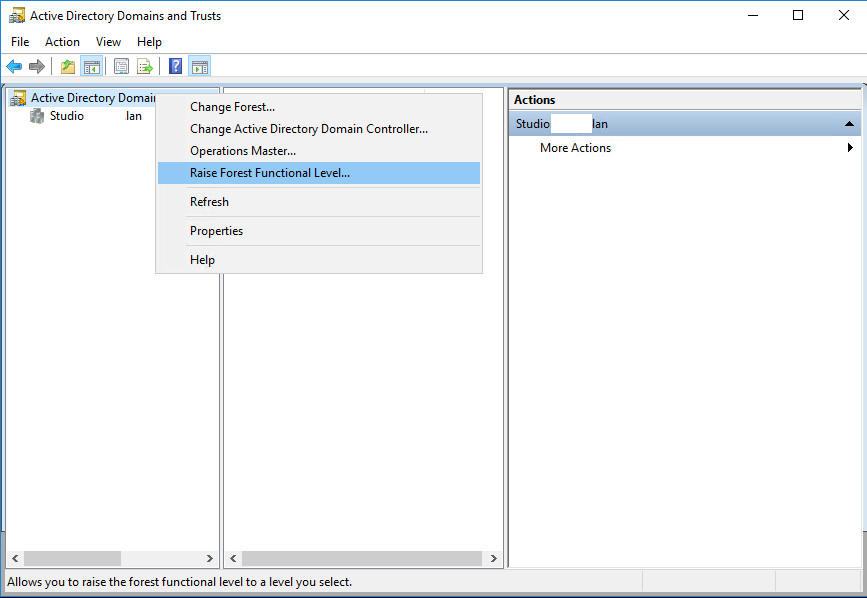Click the left scroll arrow of the tree pane
The height and width of the screenshot is (598, 867).
[15, 558]
